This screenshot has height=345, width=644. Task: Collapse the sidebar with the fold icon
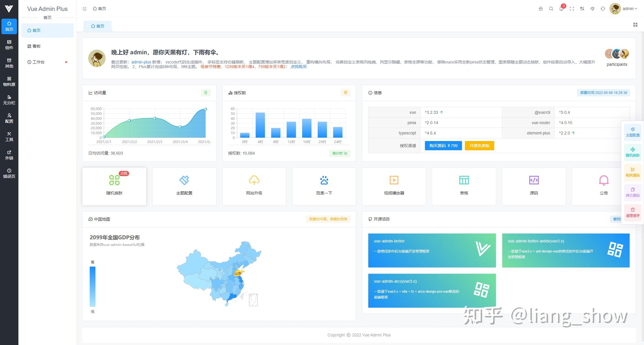coord(84,9)
